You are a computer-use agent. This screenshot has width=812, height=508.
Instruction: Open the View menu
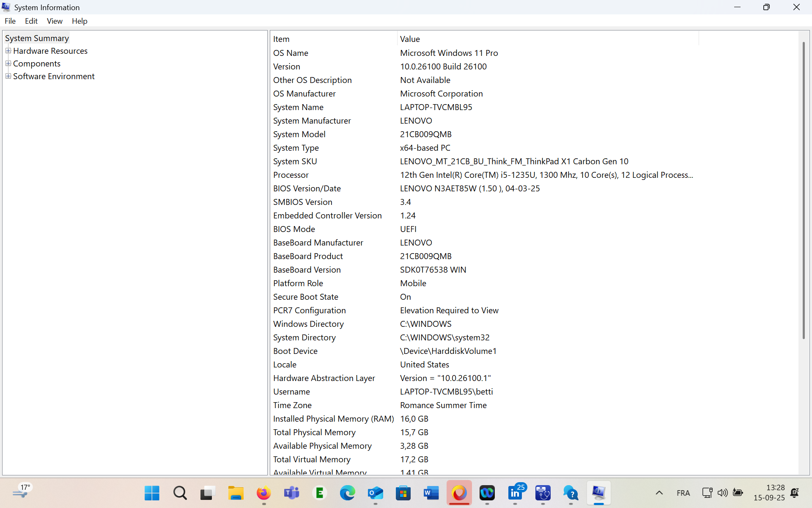(x=55, y=21)
